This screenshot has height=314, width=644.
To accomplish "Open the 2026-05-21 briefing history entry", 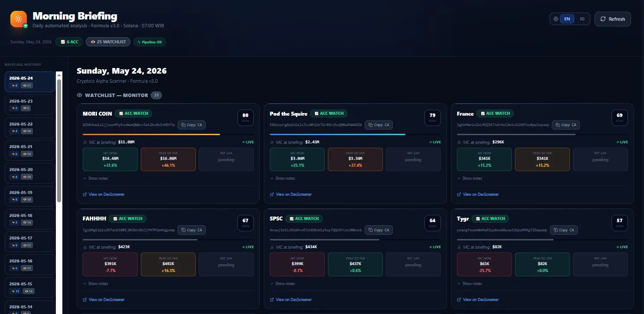I will click(30, 150).
